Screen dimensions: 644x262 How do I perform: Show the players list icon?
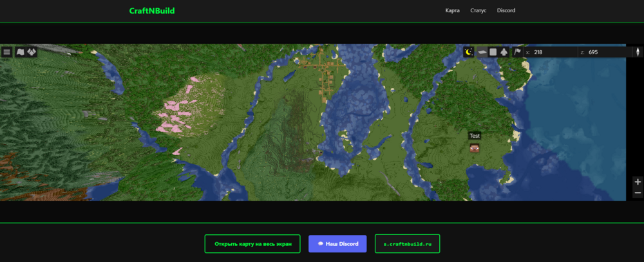(x=32, y=52)
